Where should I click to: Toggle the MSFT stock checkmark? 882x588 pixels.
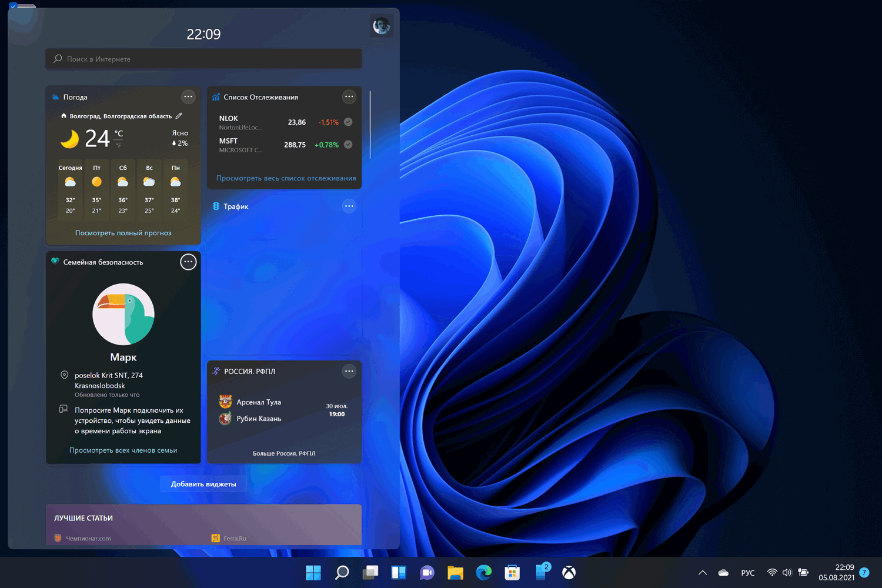(x=348, y=145)
